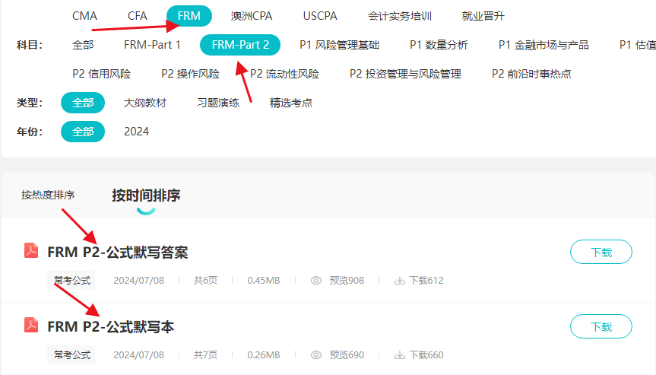
Task: Filter by P1 风险管理基础
Action: click(339, 45)
